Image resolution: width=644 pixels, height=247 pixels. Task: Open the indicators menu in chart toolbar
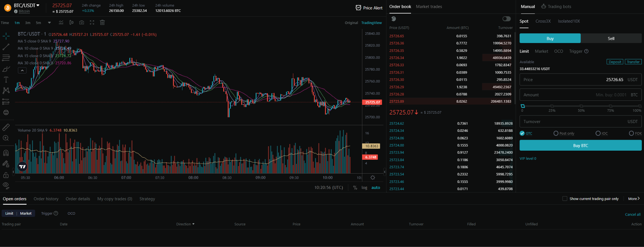coord(61,23)
